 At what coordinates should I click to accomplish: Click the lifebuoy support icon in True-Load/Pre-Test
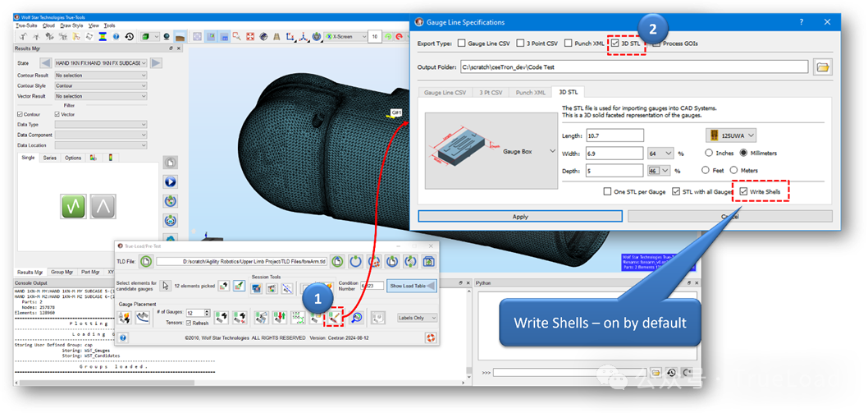pyautogui.click(x=430, y=337)
